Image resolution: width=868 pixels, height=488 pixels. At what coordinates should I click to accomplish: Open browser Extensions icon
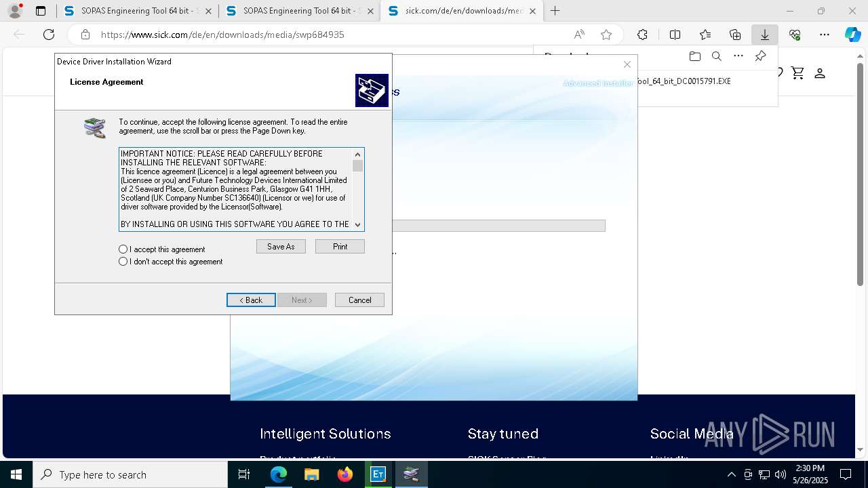(642, 35)
